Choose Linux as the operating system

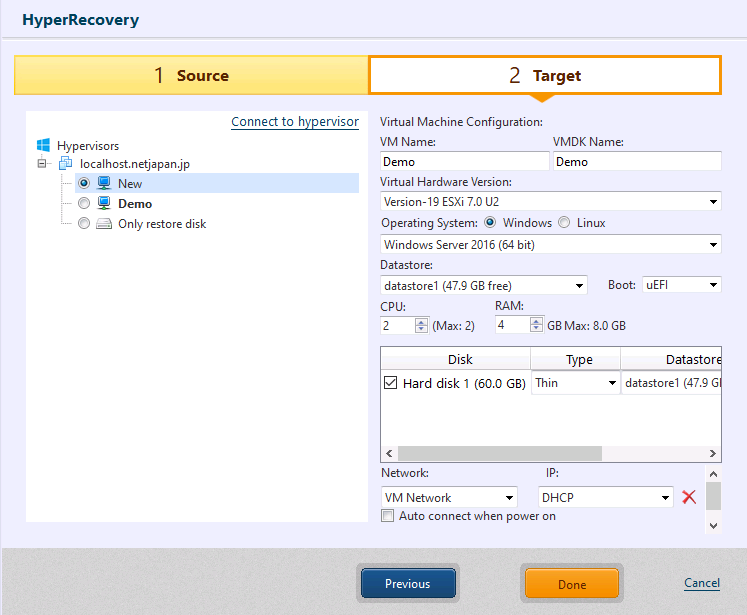[564, 223]
